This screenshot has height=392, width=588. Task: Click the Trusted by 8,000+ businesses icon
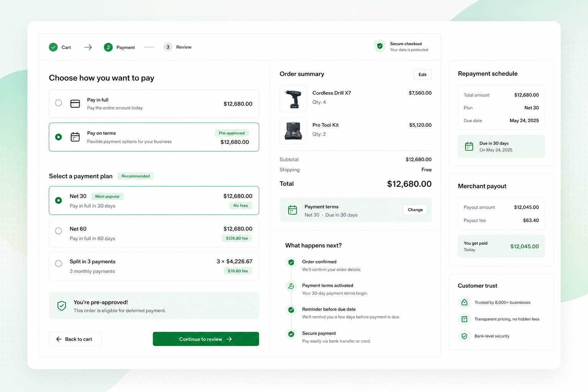pyautogui.click(x=464, y=302)
